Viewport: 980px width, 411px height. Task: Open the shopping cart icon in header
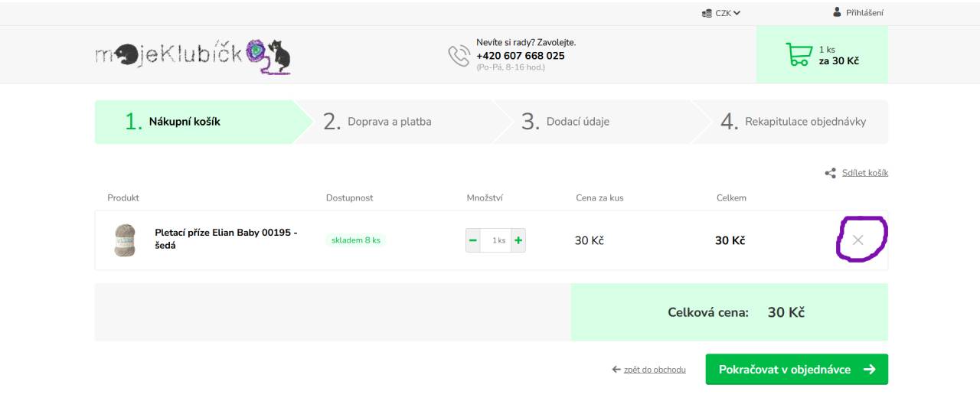coord(799,55)
